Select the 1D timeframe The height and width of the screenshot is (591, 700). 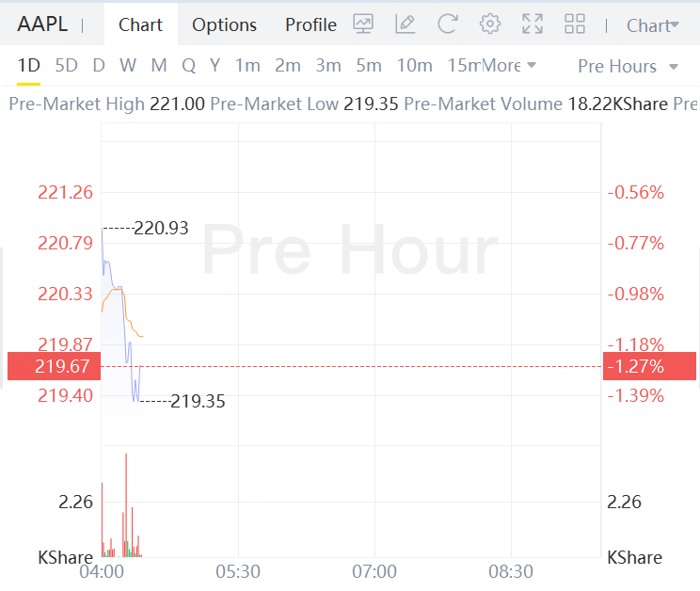29,65
